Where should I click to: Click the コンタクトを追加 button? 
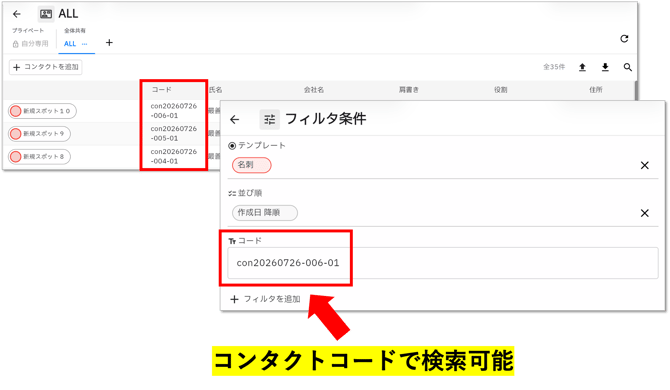(46, 67)
